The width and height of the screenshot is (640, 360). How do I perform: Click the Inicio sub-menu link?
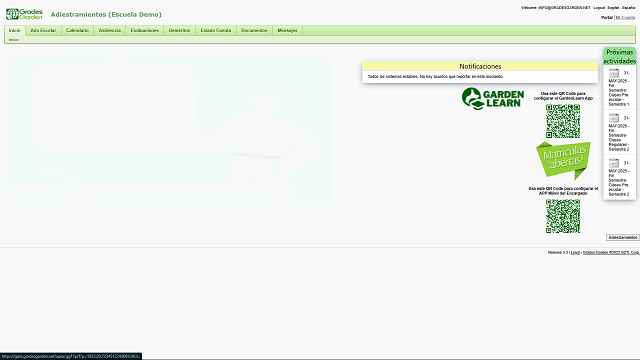click(x=13, y=40)
